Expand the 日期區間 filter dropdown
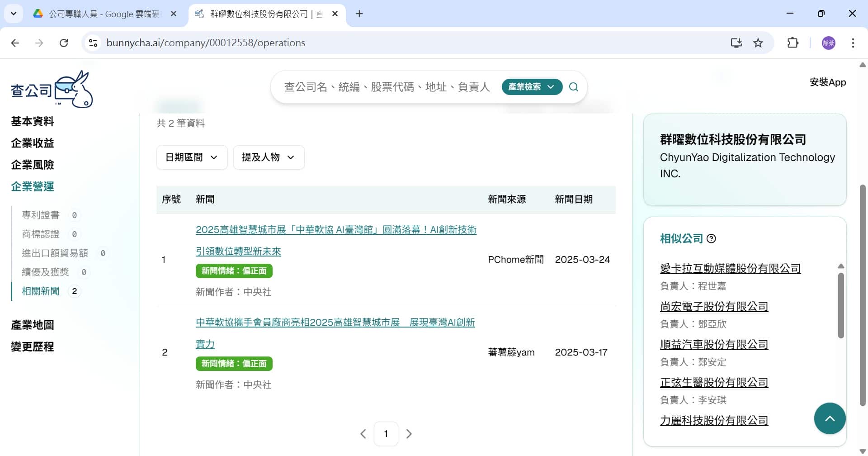The width and height of the screenshot is (868, 456). point(192,157)
